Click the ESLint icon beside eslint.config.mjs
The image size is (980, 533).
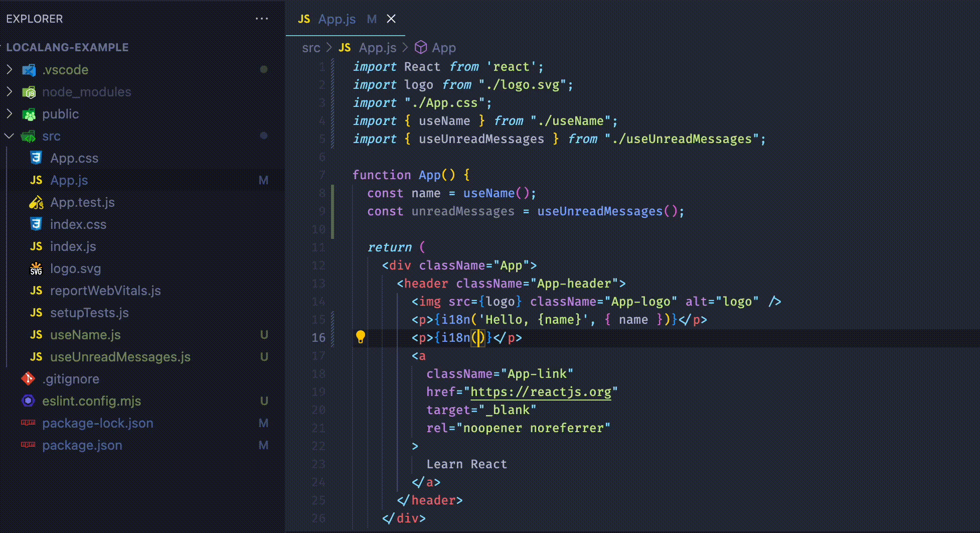(x=28, y=401)
